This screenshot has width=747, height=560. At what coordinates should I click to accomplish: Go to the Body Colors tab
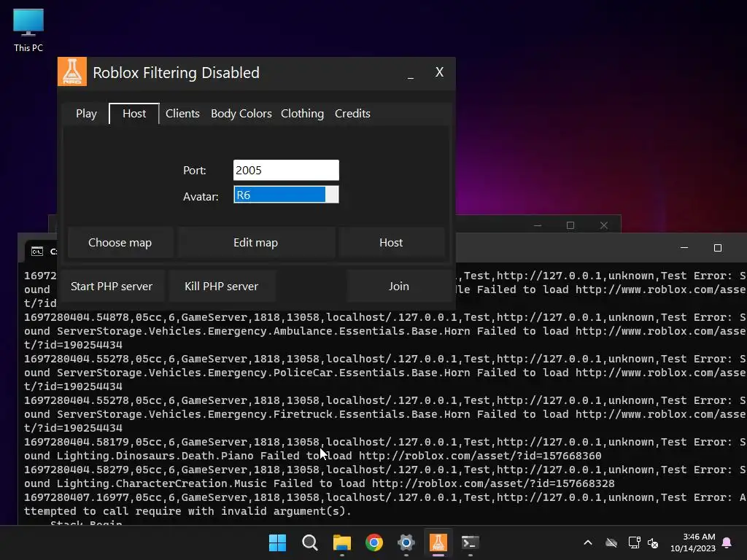pyautogui.click(x=241, y=113)
